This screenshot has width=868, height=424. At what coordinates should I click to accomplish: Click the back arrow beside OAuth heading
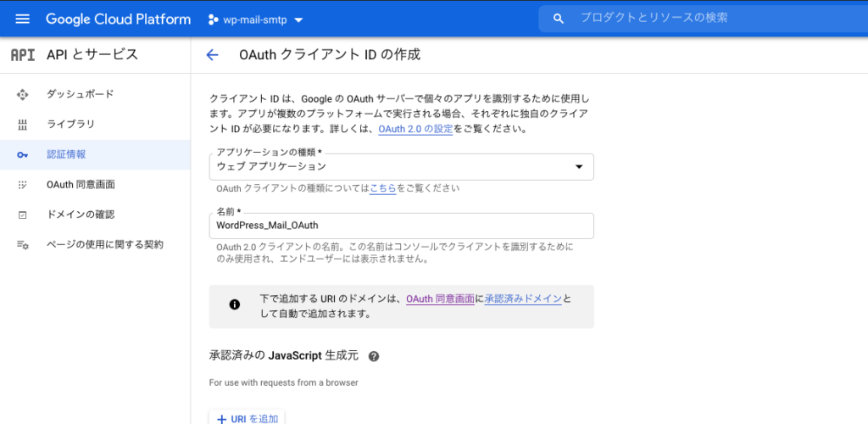click(212, 55)
